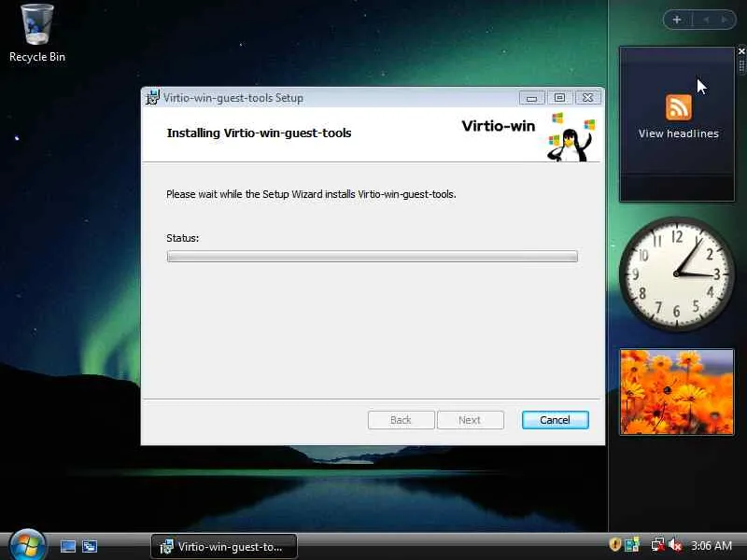
Task: Click the Virtio-win brand text in header
Action: pyautogui.click(x=499, y=126)
